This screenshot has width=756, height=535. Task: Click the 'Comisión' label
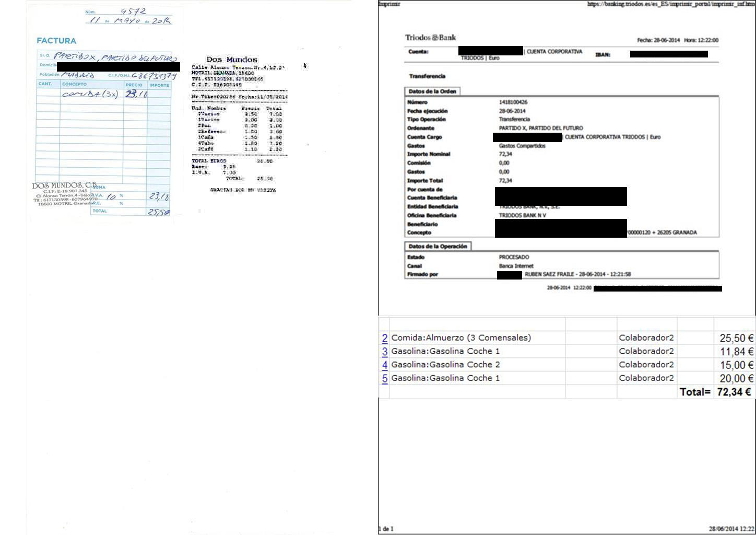pyautogui.click(x=419, y=163)
